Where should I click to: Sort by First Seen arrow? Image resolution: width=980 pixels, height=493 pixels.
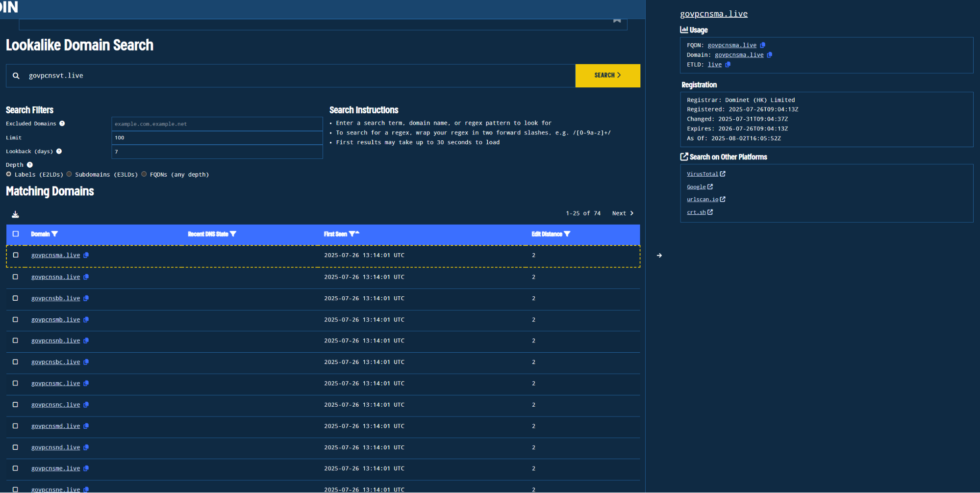(x=357, y=233)
